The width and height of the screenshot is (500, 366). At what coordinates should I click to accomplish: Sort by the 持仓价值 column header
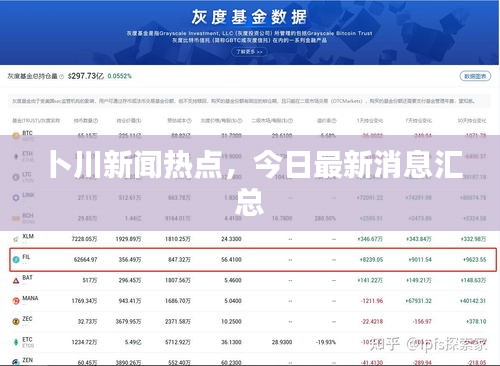[129, 120]
